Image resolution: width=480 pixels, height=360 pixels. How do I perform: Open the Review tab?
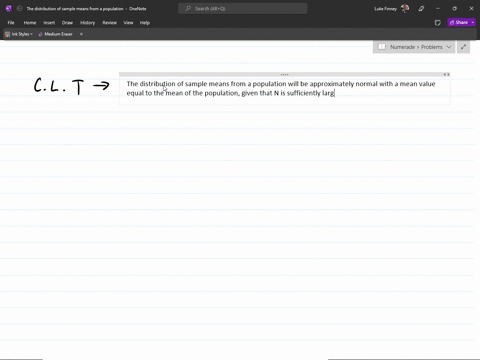109,23
